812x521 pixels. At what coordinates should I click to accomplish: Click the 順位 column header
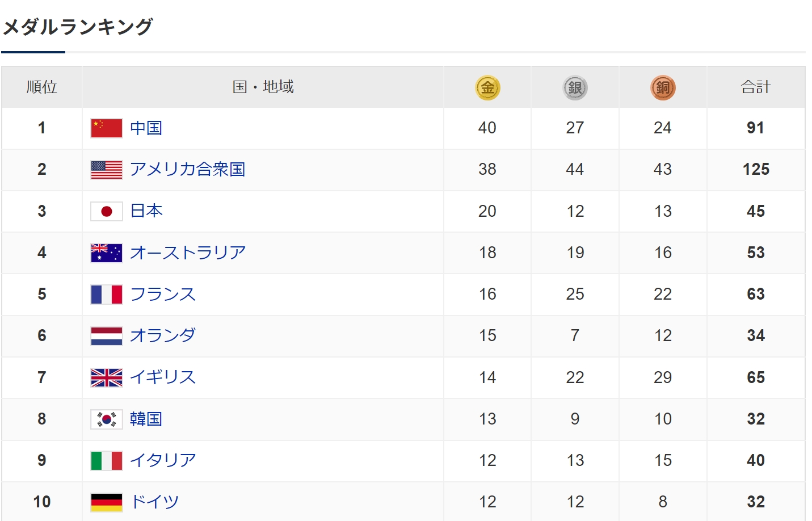42,87
